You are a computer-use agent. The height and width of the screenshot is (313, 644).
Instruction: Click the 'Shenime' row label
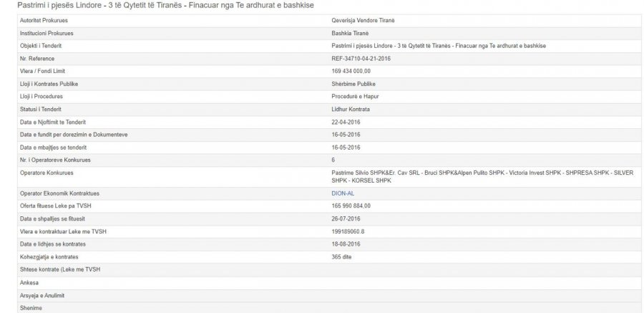click(x=33, y=307)
